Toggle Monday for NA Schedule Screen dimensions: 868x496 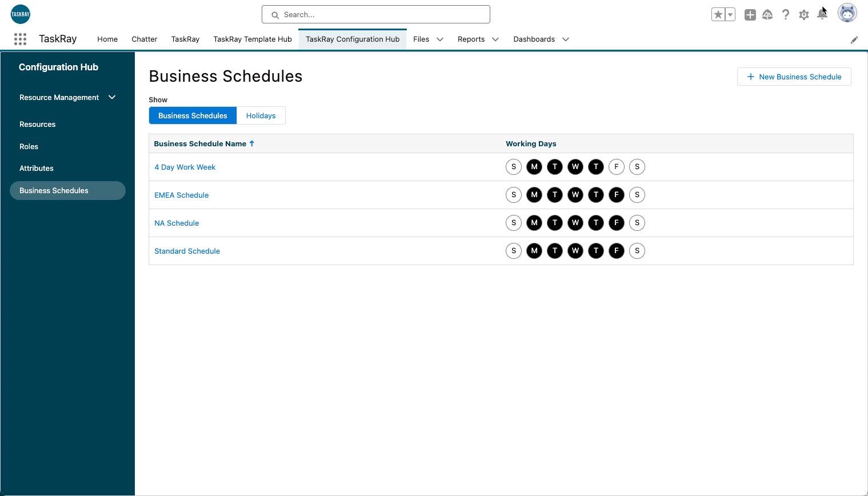[x=534, y=223]
